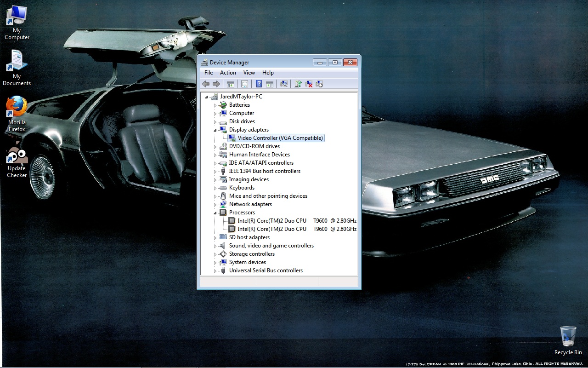Select the Universal Serial Bus controllers icon
The height and width of the screenshot is (368, 588).
tap(223, 270)
